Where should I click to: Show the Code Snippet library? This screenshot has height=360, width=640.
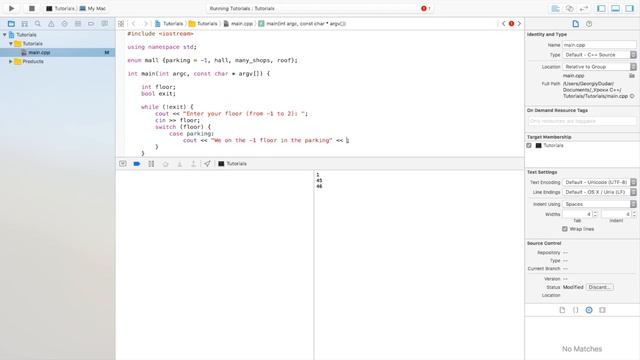click(576, 310)
